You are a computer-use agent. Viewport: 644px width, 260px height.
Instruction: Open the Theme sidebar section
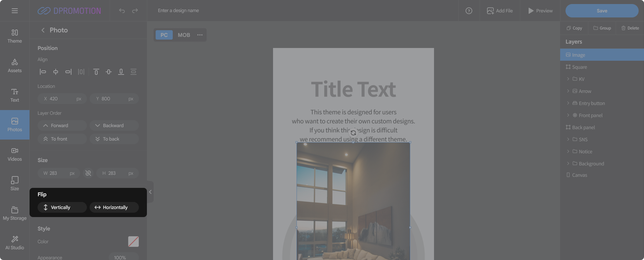click(15, 36)
